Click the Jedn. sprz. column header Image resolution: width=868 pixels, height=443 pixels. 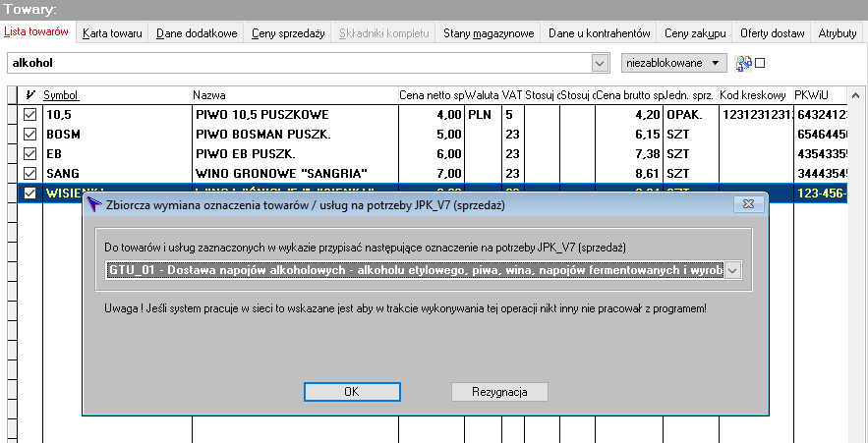691,95
